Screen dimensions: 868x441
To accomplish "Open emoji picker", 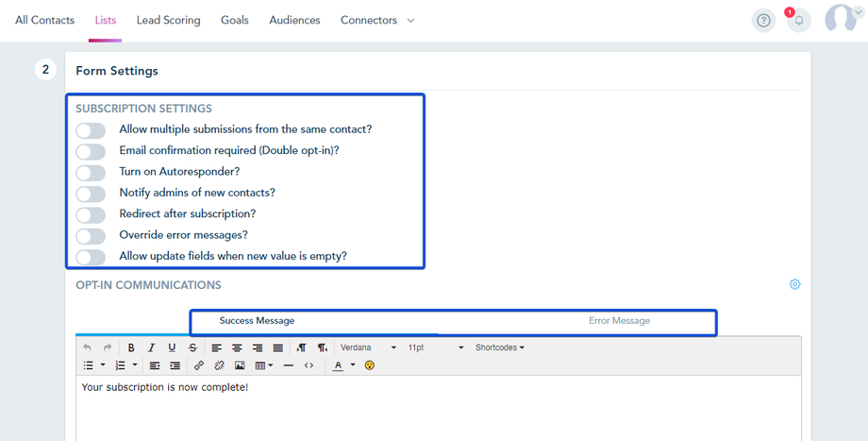I will [x=370, y=365].
